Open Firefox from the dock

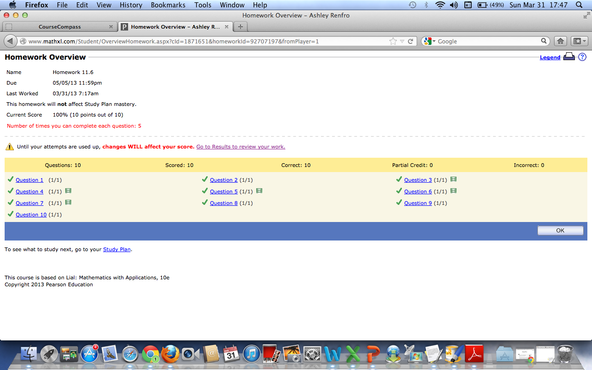click(x=171, y=354)
